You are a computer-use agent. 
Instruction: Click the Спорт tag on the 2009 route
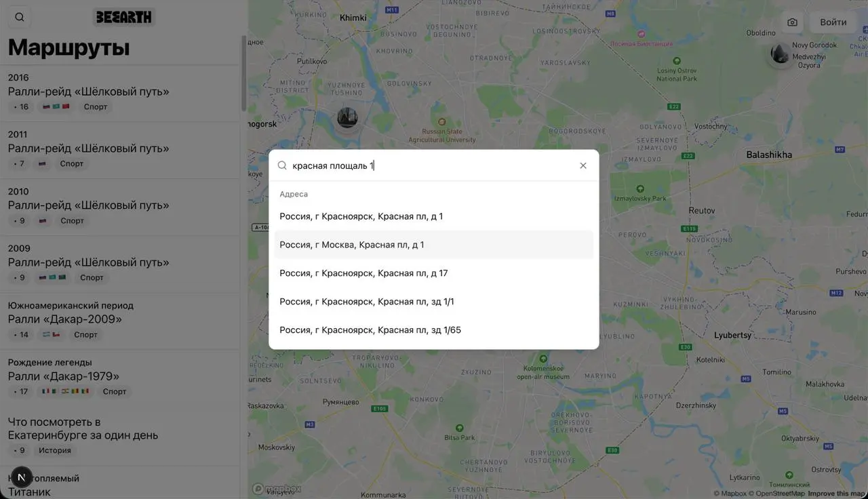point(92,277)
